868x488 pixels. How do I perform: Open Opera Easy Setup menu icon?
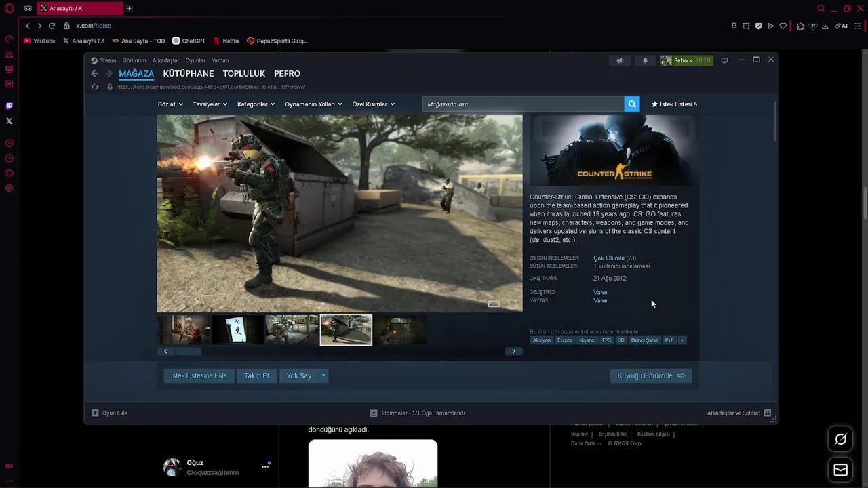(x=857, y=26)
